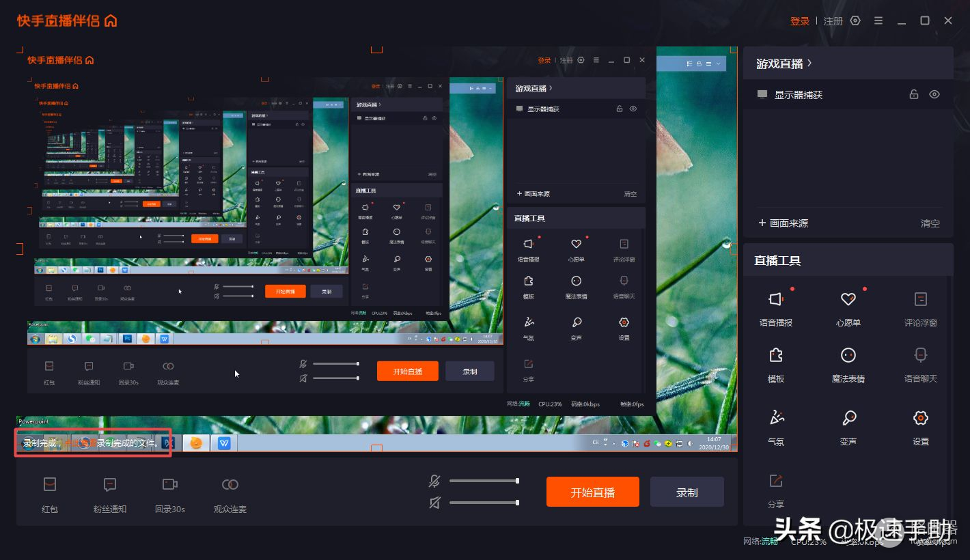
Task: Toggle the lock on 显示器捕获 source
Action: (914, 94)
